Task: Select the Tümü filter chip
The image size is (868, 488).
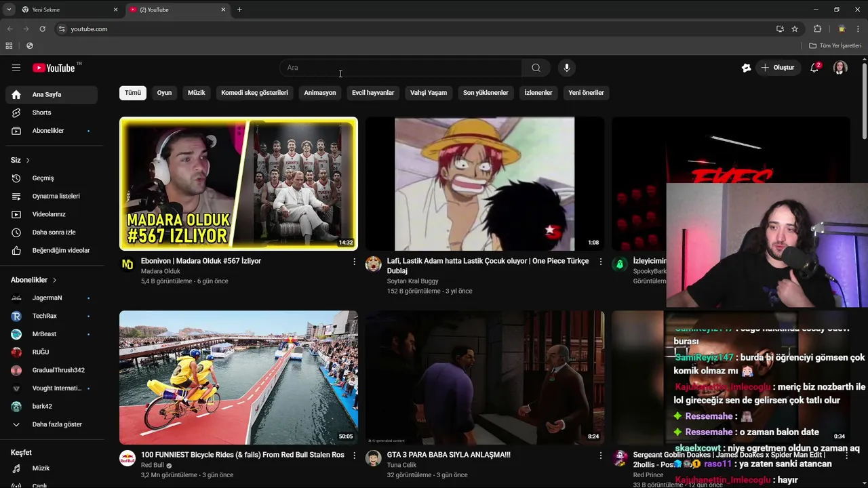Action: 133,93
